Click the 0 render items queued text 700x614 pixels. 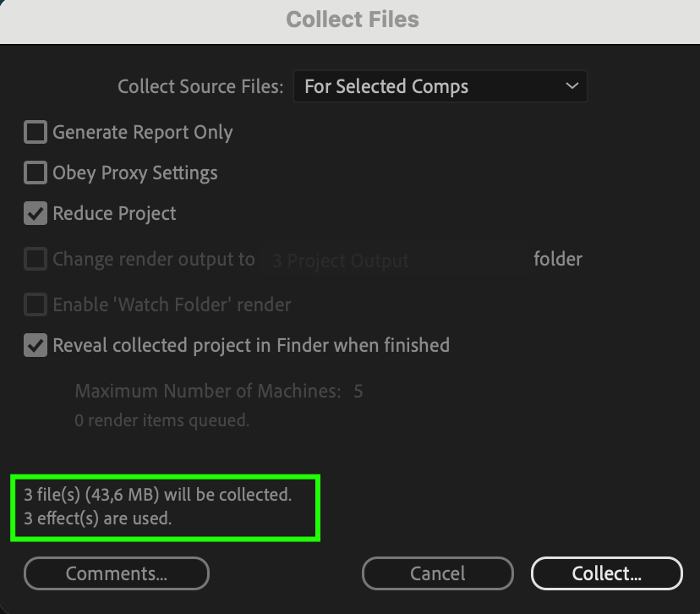[161, 419]
